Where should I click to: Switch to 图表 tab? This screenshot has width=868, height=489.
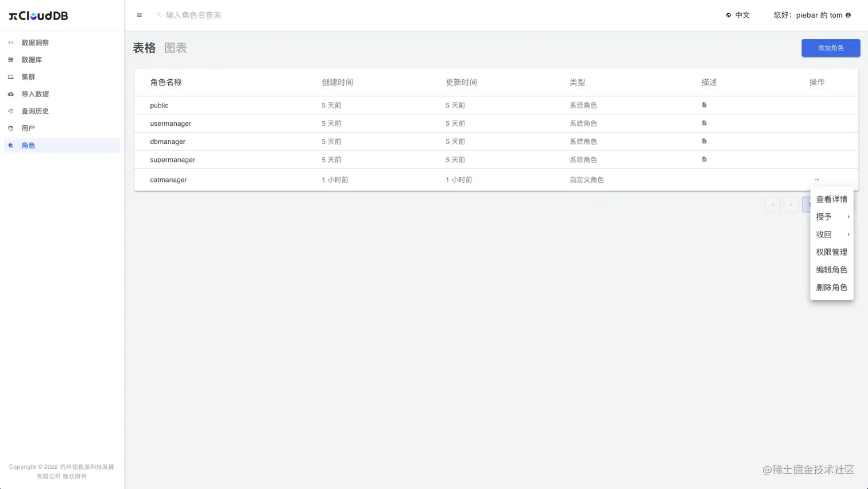click(176, 48)
